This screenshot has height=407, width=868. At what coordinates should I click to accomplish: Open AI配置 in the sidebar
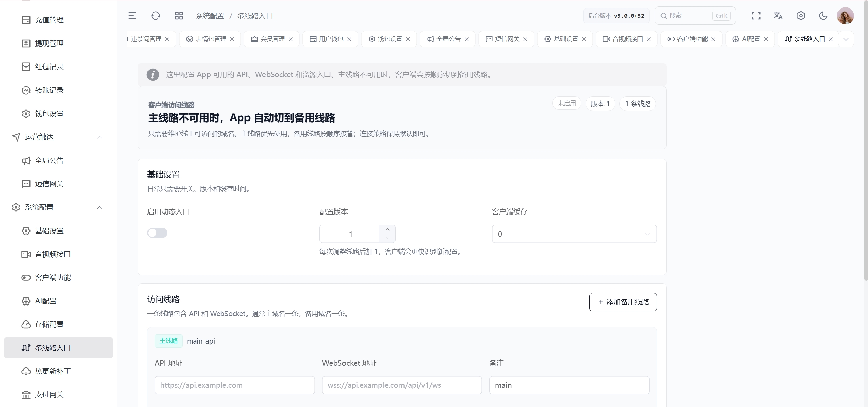point(58,301)
